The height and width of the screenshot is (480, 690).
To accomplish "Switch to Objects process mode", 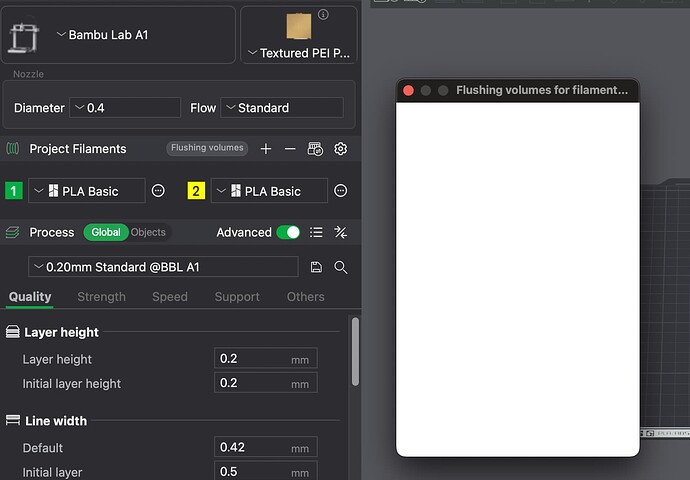I will (x=148, y=232).
